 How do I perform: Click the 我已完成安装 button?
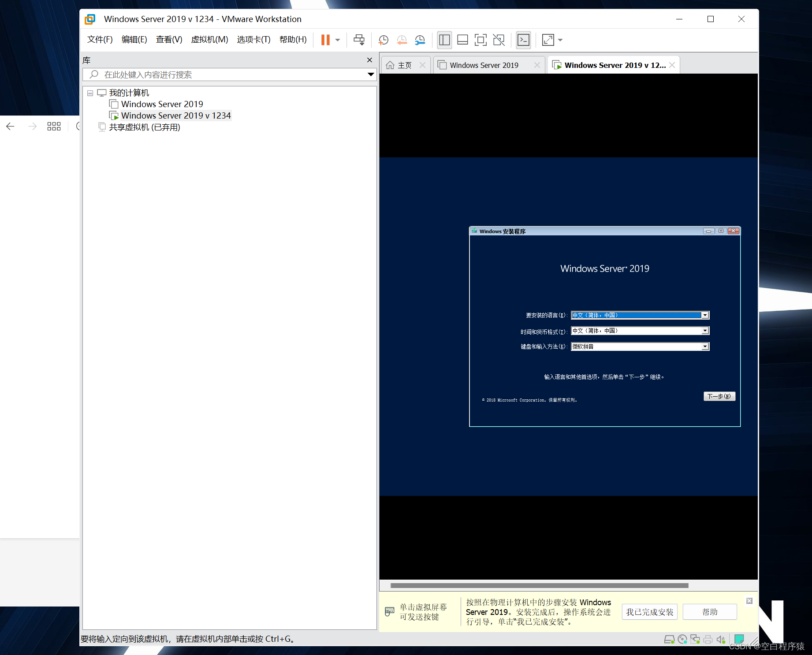coord(650,612)
